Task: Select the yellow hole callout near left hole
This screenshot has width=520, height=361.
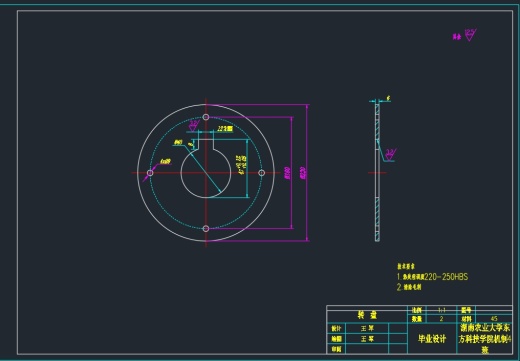Action: 165,161
